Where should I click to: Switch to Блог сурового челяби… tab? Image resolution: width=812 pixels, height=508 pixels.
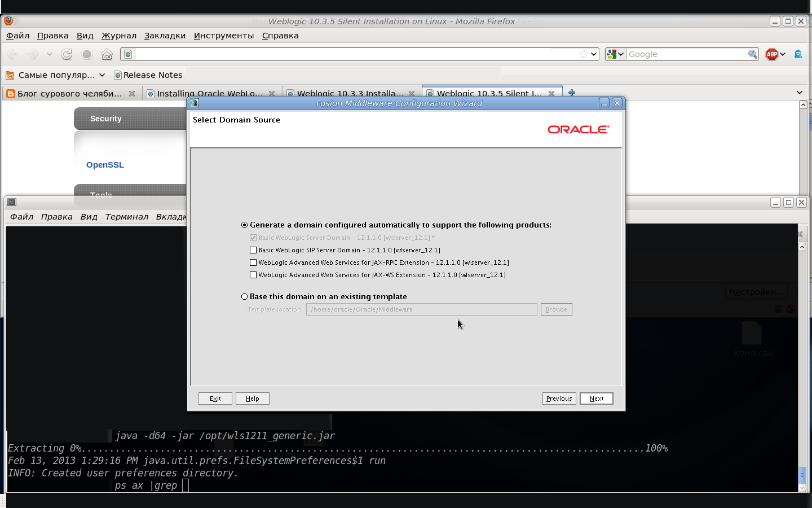[70, 94]
